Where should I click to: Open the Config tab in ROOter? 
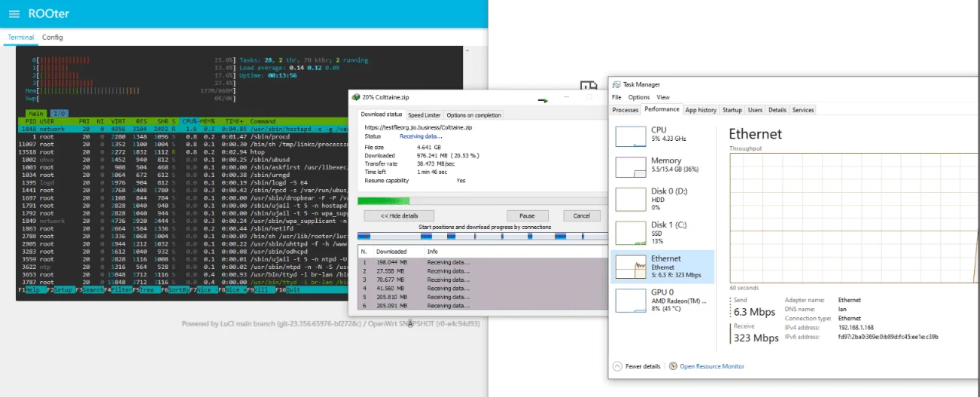53,37
